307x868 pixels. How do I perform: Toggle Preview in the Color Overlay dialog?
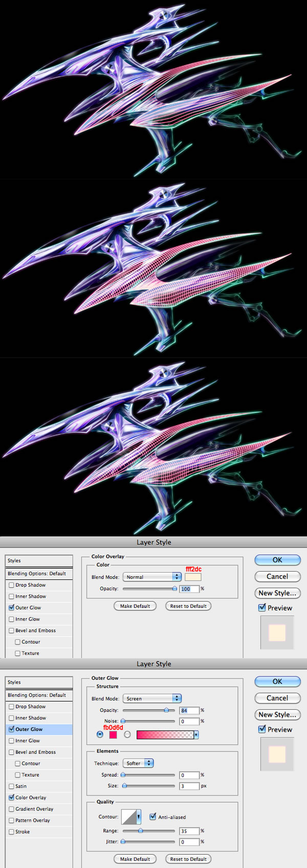262,607
